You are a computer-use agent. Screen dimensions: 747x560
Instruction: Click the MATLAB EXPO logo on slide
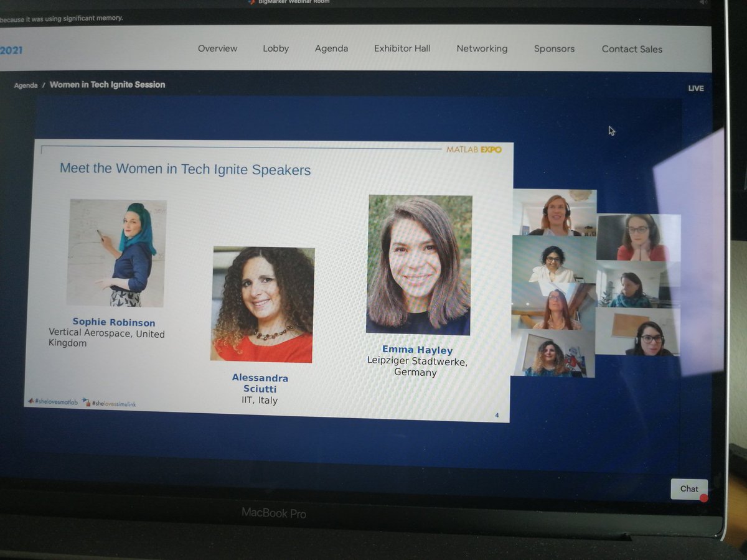click(x=474, y=149)
